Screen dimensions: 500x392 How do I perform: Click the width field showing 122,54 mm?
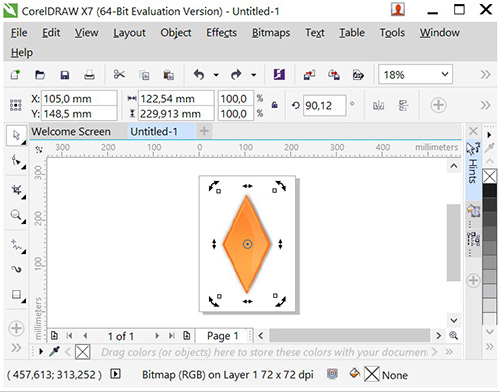[x=176, y=99]
